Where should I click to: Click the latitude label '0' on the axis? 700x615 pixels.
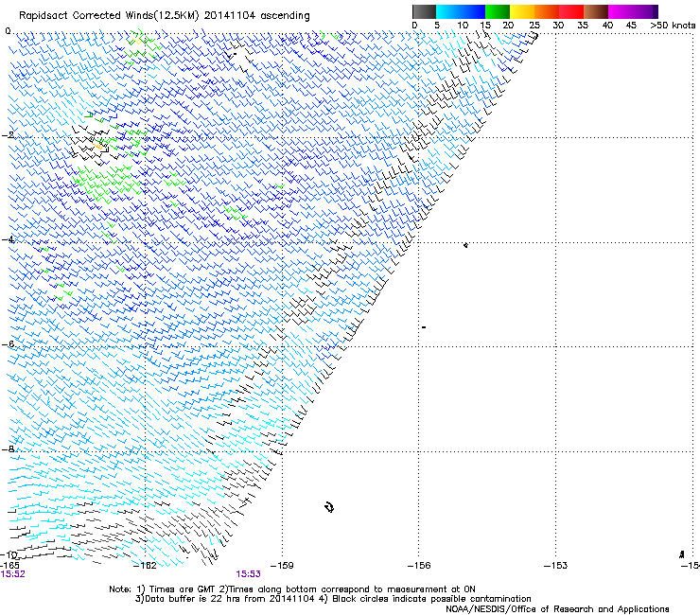pos(8,31)
